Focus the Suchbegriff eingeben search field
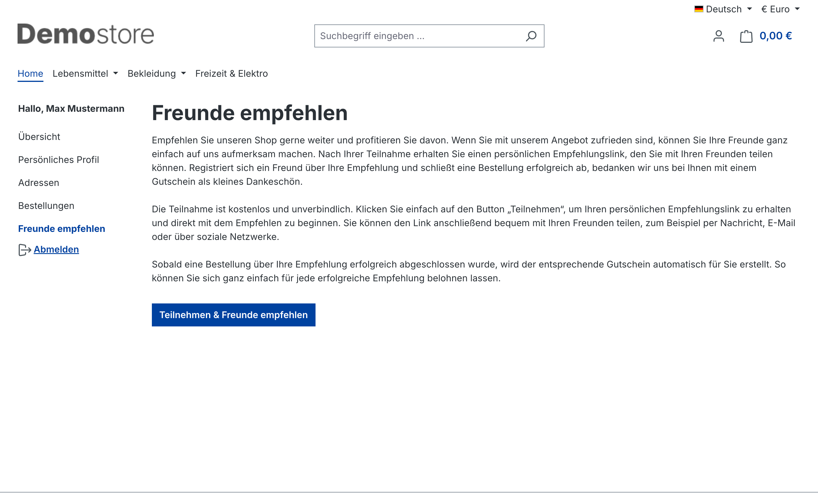 tap(417, 36)
